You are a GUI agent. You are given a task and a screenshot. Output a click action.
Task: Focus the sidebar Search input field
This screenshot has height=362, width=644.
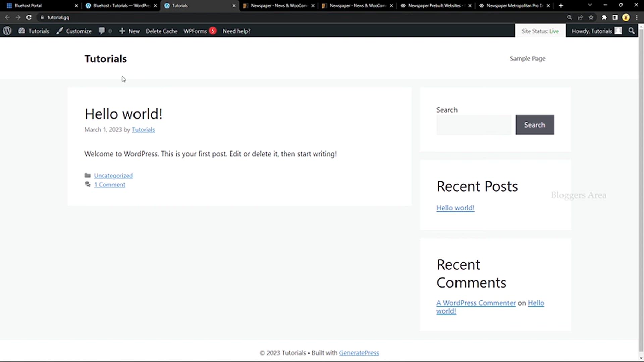click(473, 125)
